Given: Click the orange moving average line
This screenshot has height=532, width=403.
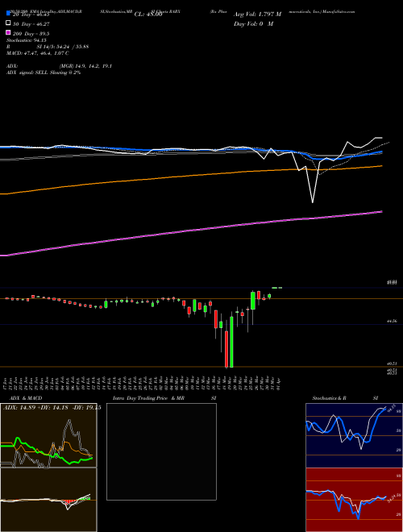Looking at the screenshot, I should pos(190,176).
